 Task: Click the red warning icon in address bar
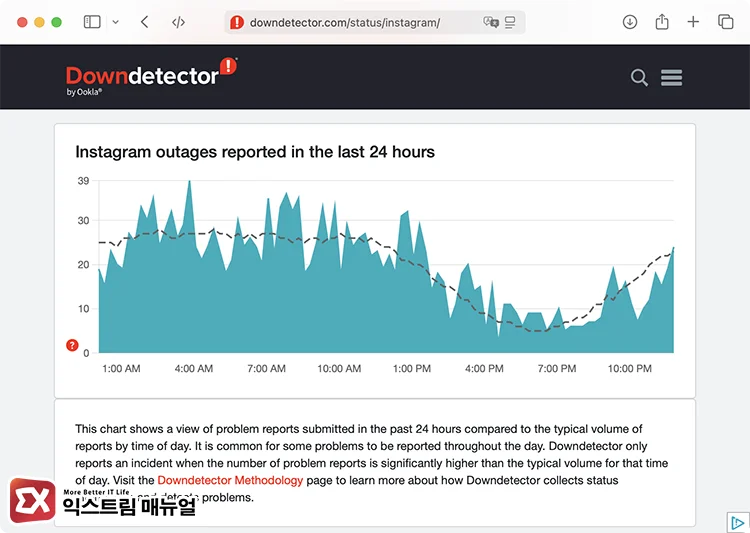tap(237, 22)
